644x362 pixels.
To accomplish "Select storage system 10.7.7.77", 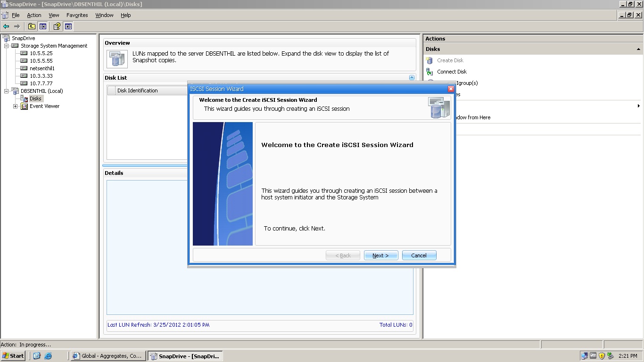I will tap(41, 83).
